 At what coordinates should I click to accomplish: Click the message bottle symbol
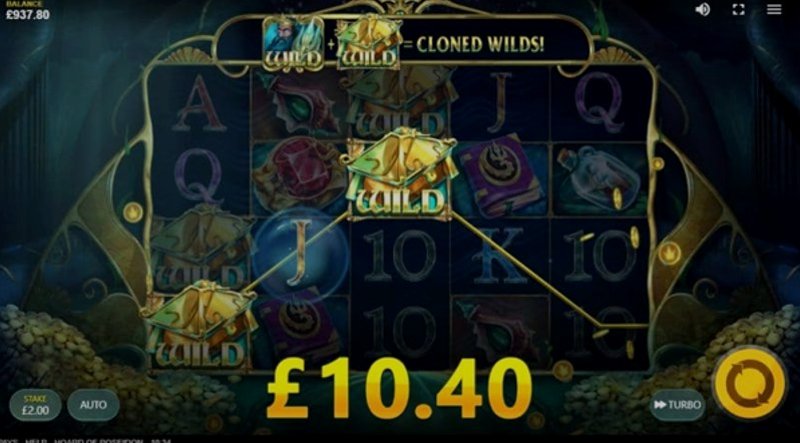600,179
